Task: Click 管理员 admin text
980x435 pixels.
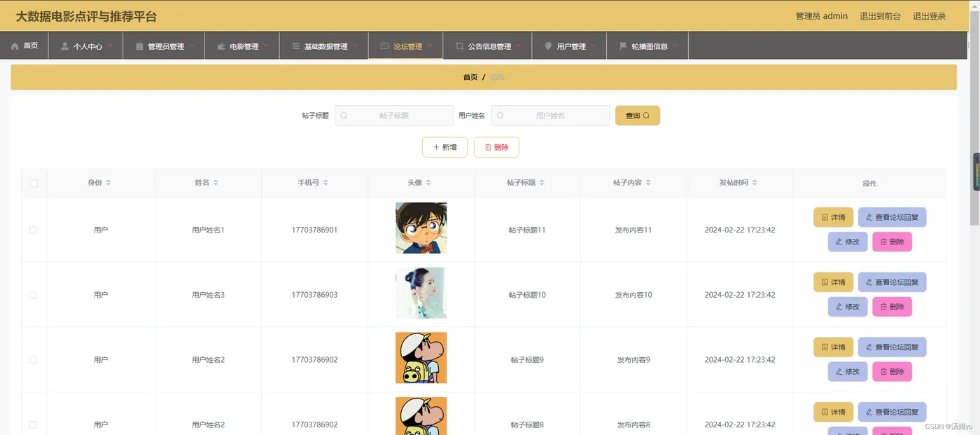Action: [x=822, y=16]
